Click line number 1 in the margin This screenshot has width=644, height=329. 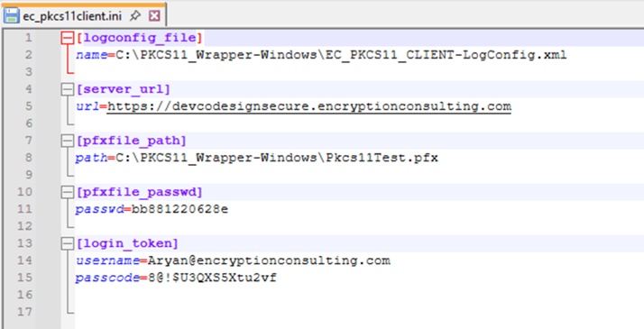click(28, 38)
